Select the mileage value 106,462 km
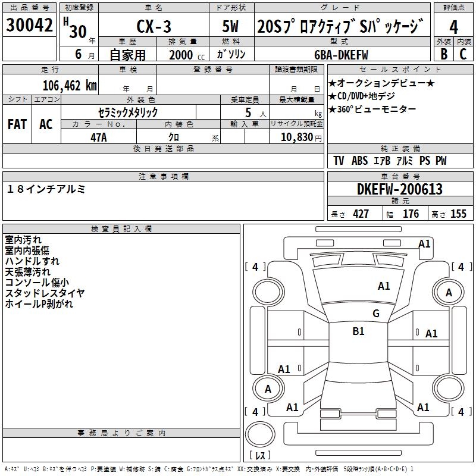This screenshot has height=476, width=476. 70,85
